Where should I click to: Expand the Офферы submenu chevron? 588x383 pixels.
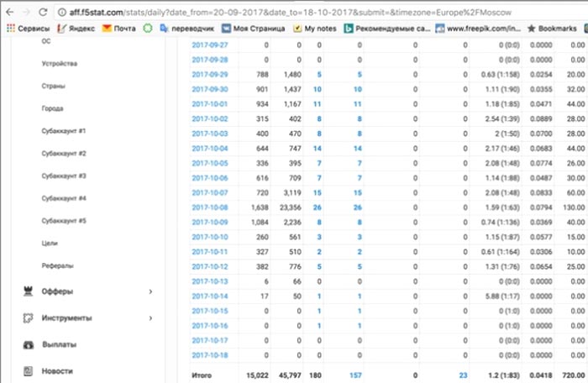[x=150, y=291]
